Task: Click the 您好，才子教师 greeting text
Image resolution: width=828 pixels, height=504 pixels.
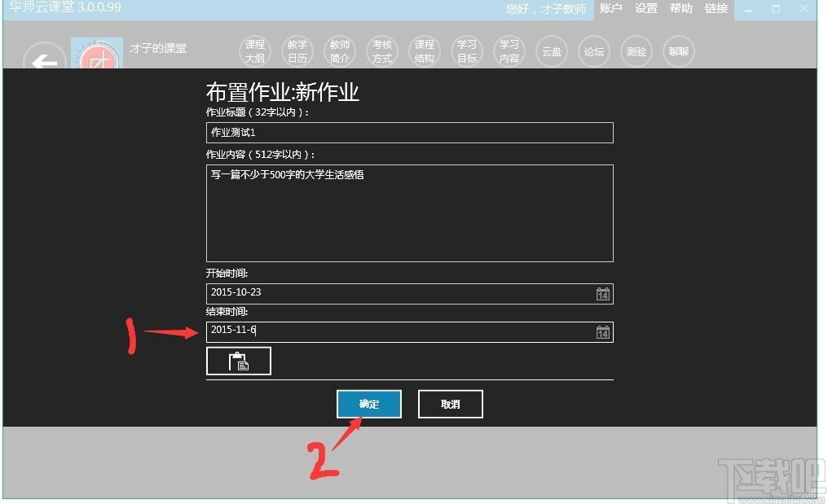Action: pos(546,9)
